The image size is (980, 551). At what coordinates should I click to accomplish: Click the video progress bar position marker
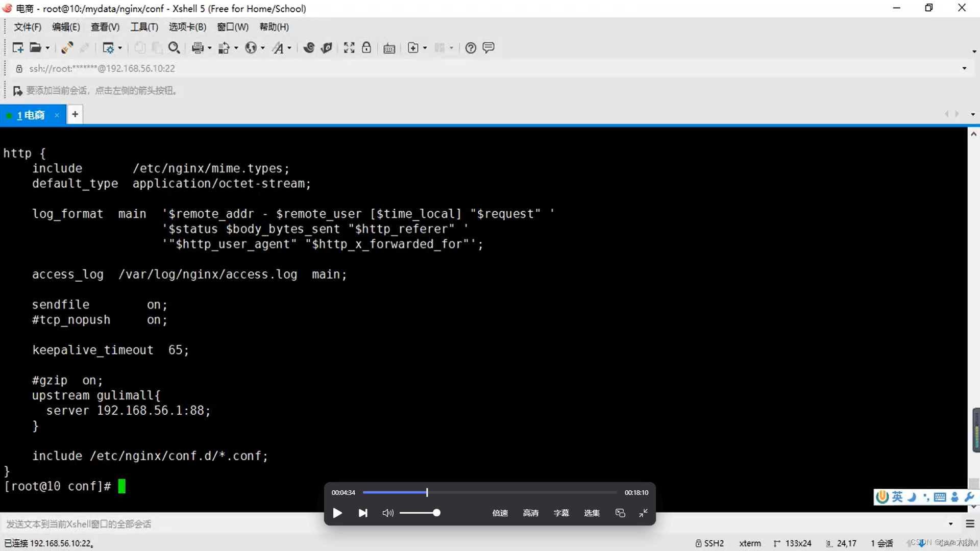[427, 492]
